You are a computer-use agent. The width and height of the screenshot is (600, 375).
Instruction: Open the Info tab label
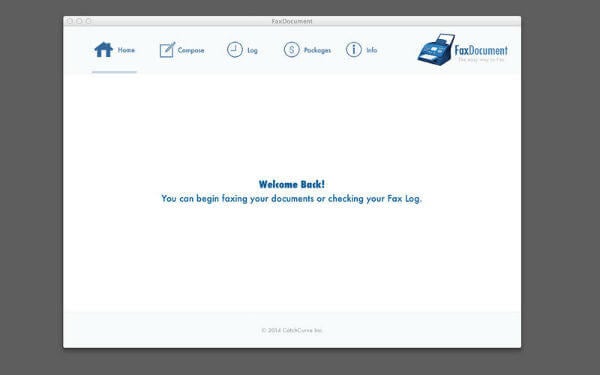pyautogui.click(x=372, y=50)
